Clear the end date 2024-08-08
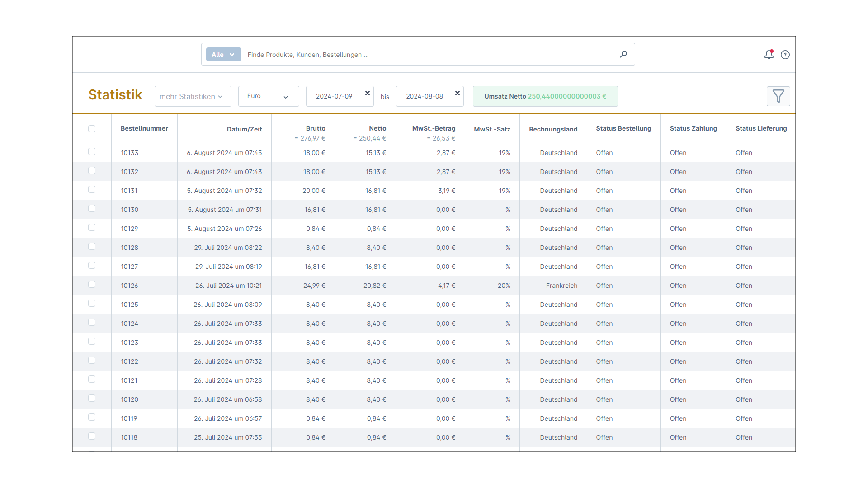This screenshot has height=488, width=868. pyautogui.click(x=458, y=93)
